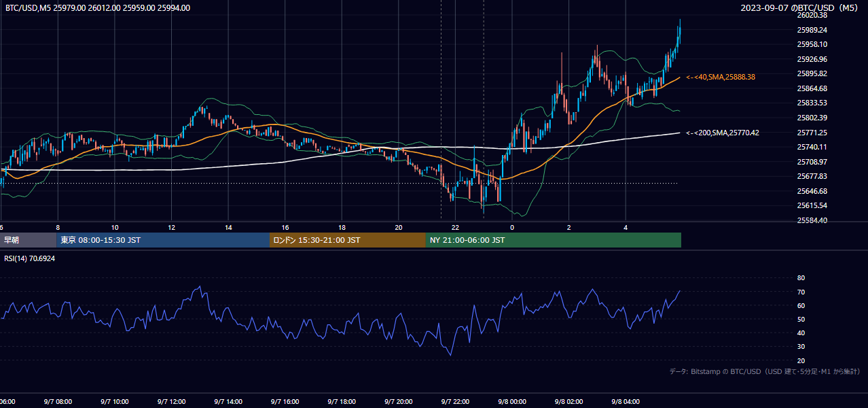
Task: Select price axis value 25989.24
Action: click(x=812, y=30)
